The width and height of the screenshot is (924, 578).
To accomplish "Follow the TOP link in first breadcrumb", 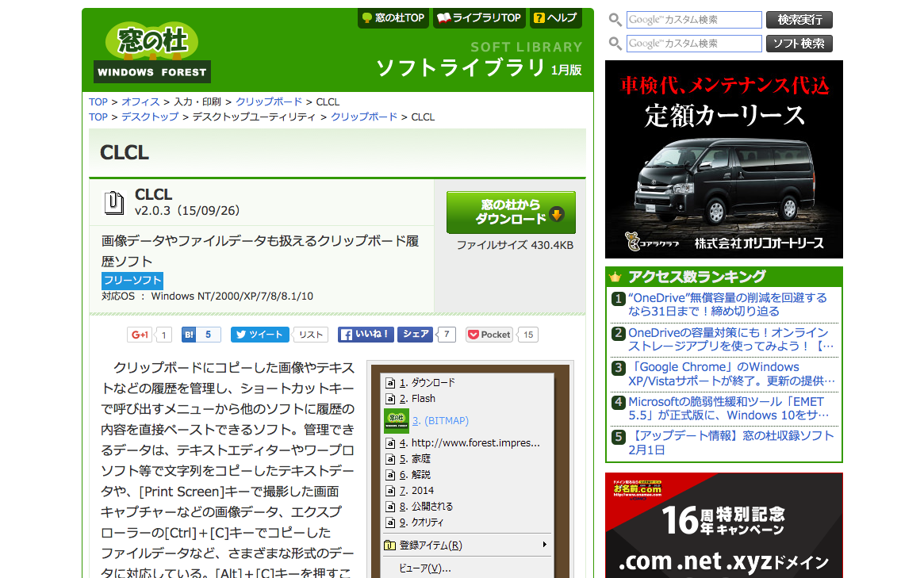I will tap(98, 102).
